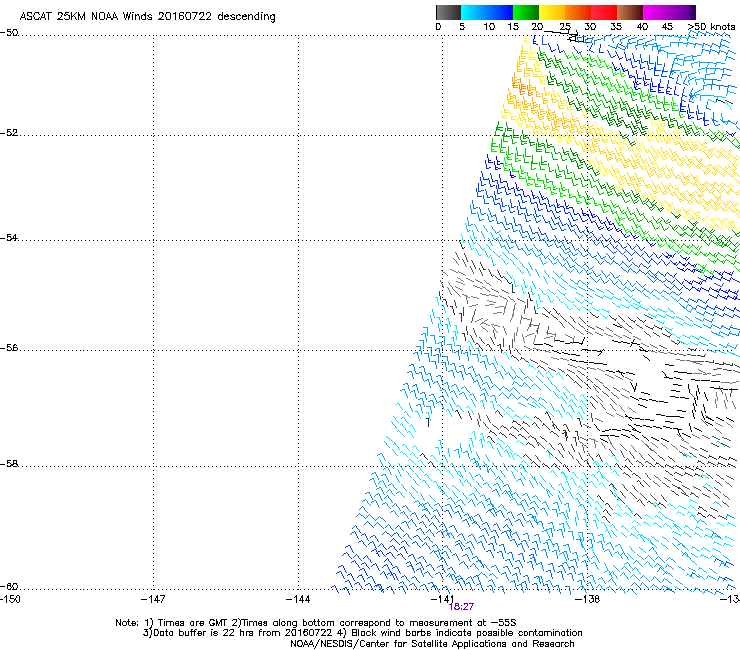Click the -150 longitude axis label
740x650 pixels.
tap(10, 599)
